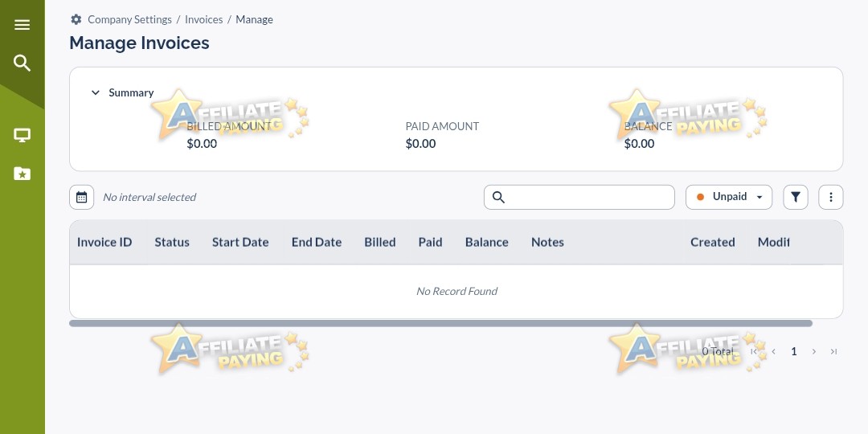This screenshot has width=868, height=434.
Task: Sort by Balance column header
Action: tap(486, 242)
